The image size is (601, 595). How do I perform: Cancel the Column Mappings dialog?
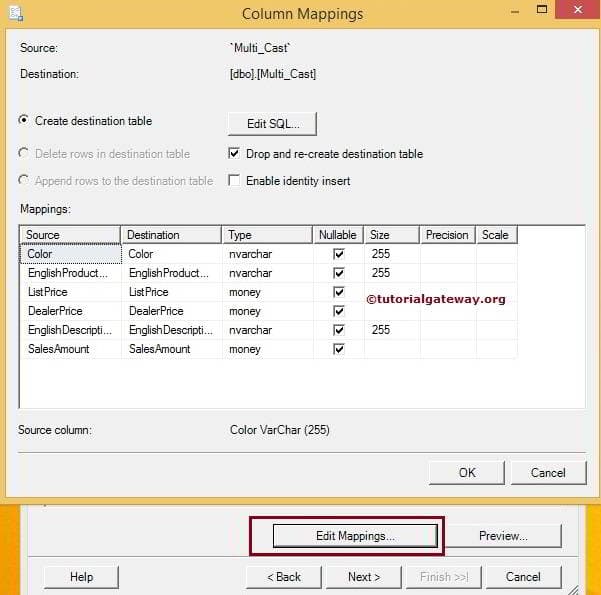point(548,473)
